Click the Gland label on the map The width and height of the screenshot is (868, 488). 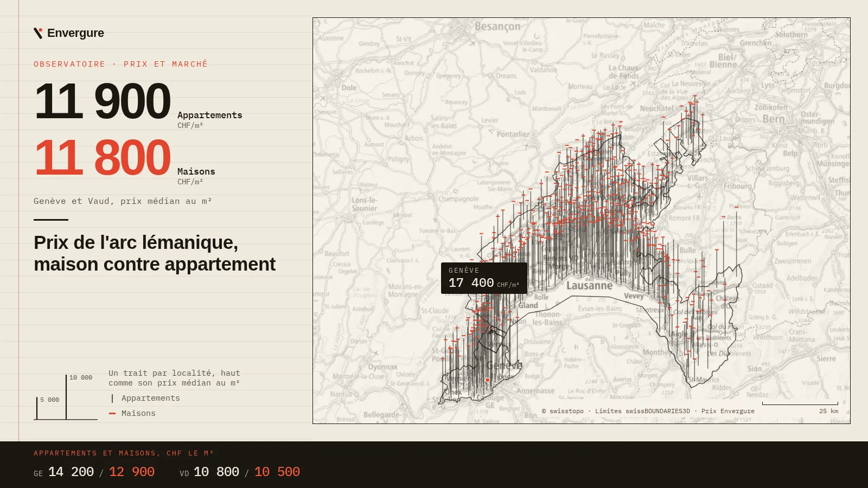click(x=528, y=306)
